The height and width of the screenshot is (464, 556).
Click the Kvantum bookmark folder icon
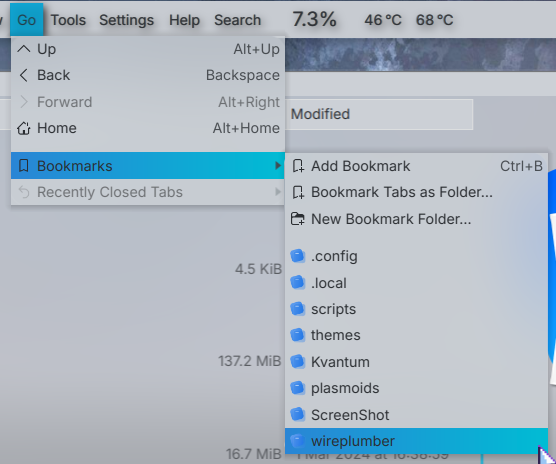coord(298,362)
